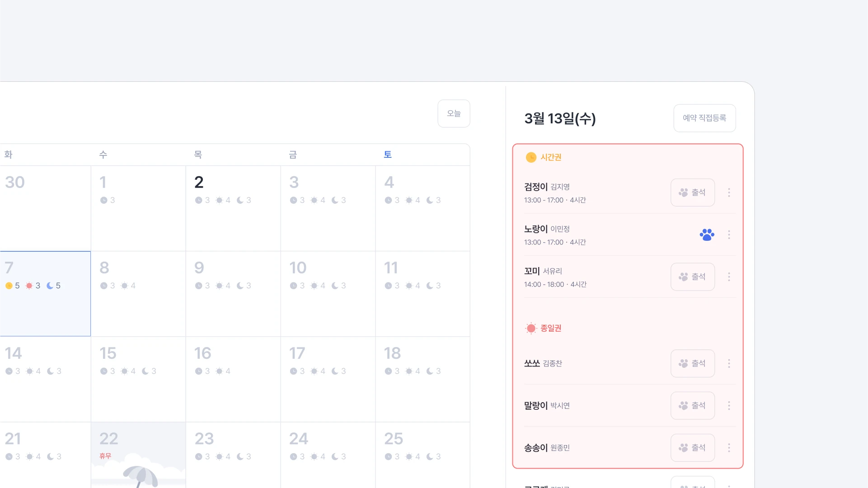Select the 수 weekday column header

coord(103,155)
